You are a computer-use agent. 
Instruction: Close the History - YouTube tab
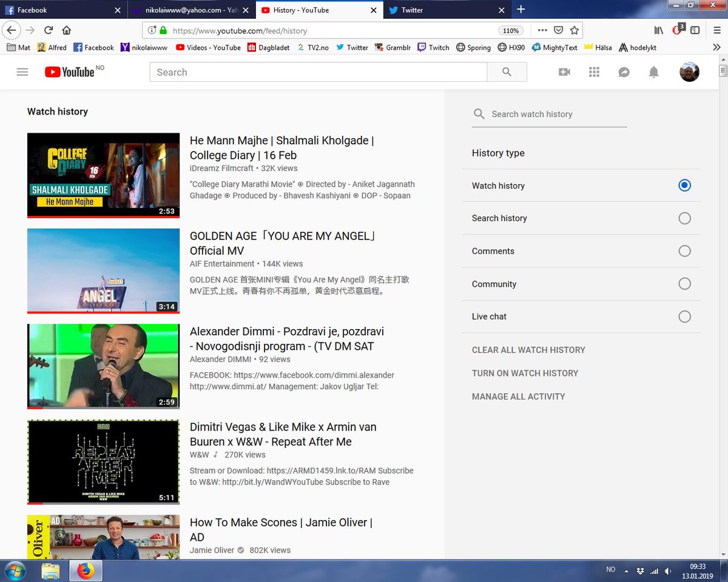(374, 10)
